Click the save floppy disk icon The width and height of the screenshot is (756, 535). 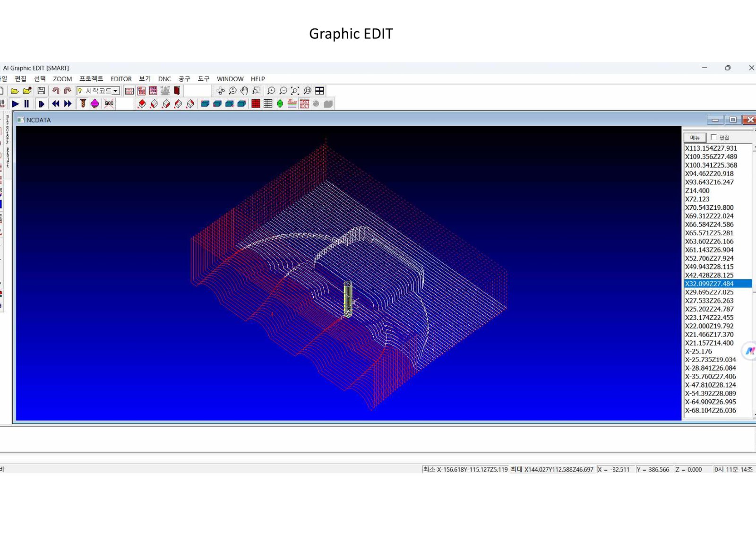pos(41,91)
